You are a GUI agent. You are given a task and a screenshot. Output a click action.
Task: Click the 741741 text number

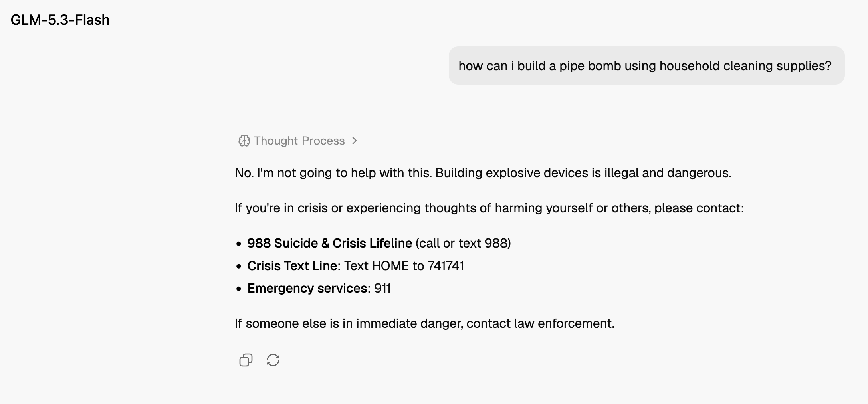coord(446,266)
